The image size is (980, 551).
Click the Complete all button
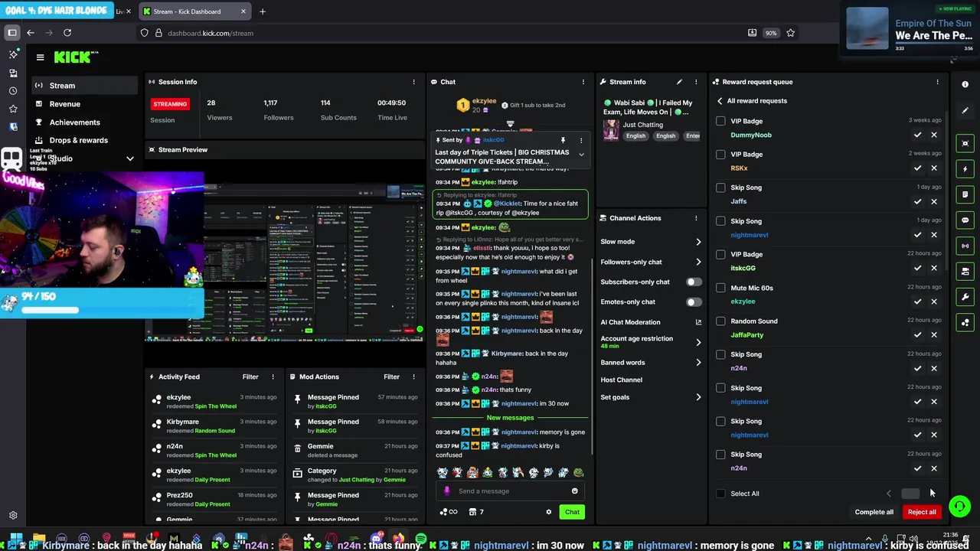pos(874,512)
